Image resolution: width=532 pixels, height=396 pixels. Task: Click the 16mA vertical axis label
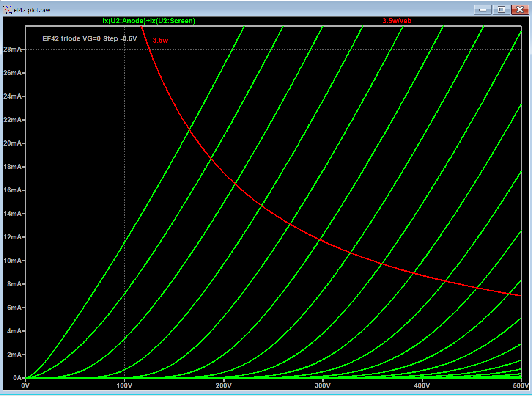pyautogui.click(x=12, y=190)
